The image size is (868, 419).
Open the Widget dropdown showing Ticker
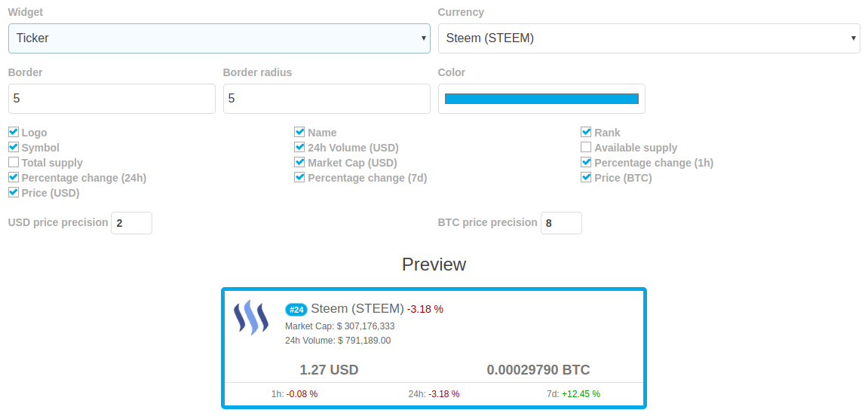219,38
